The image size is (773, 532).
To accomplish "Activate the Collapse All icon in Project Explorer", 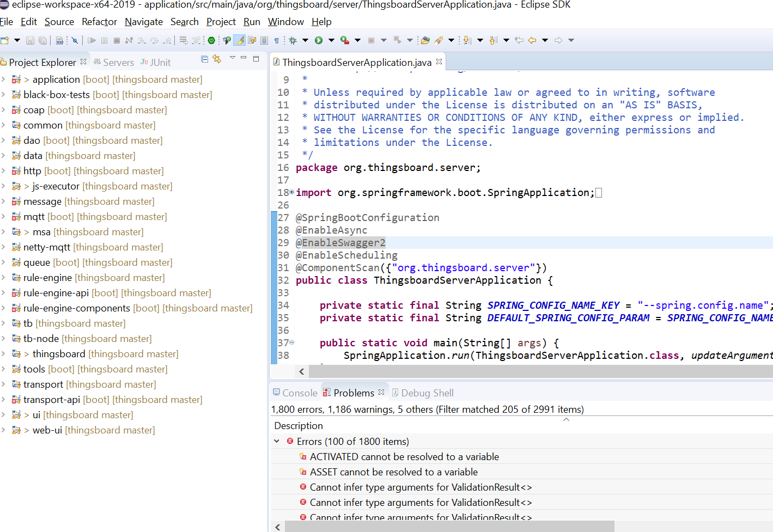I will coord(205,59).
